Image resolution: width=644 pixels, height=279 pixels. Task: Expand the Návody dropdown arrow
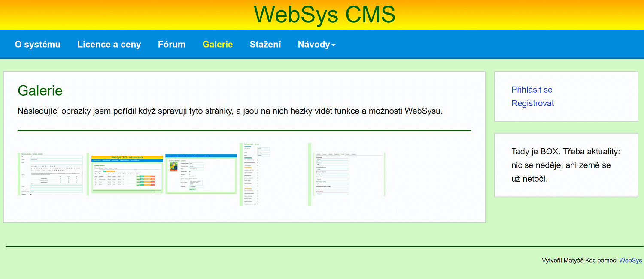click(x=334, y=45)
